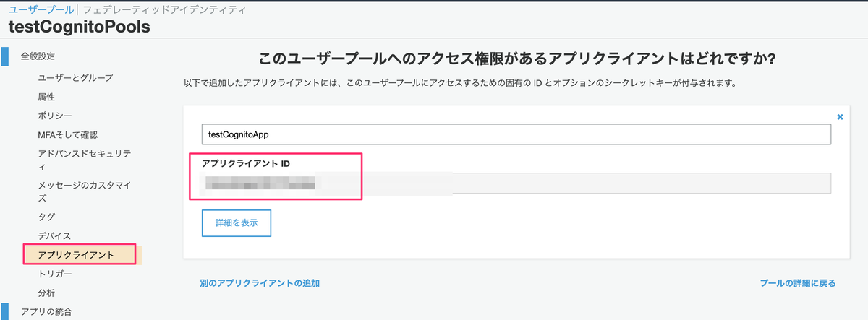Remove app client with the blue X icon

click(840, 116)
